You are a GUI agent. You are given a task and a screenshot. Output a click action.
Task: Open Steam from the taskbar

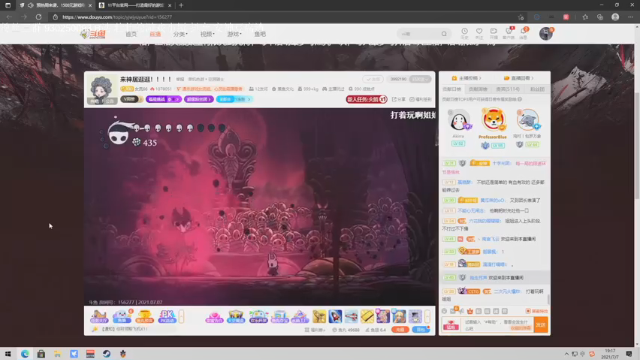click(x=107, y=354)
